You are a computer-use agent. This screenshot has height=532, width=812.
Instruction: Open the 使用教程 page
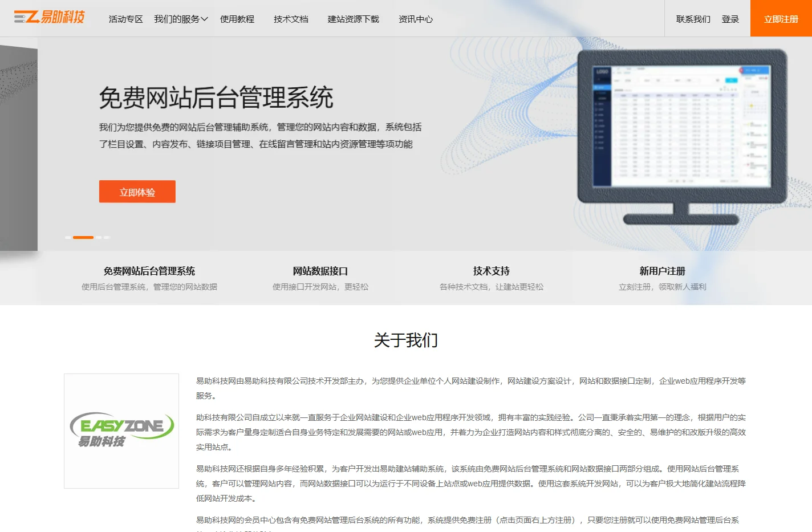pos(237,19)
